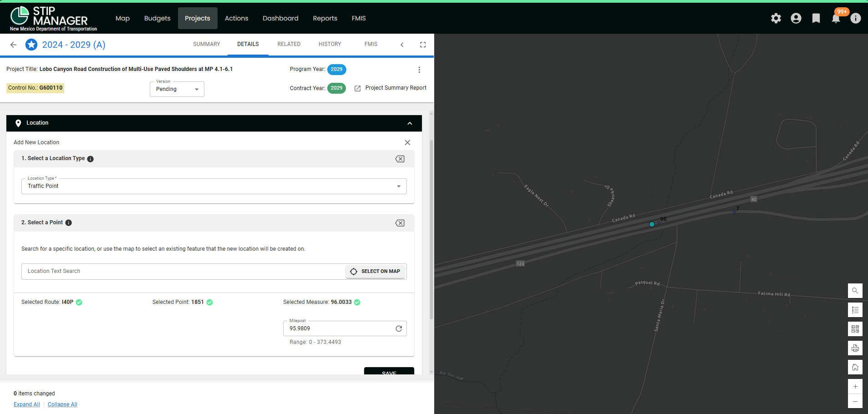Click the green check beside Selected Measure
The image size is (868, 414).
pos(357,302)
